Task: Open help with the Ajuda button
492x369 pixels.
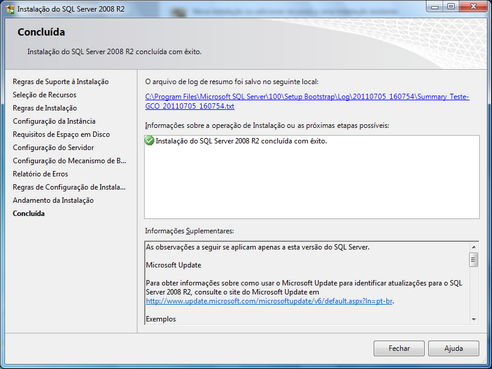Action: tap(454, 348)
